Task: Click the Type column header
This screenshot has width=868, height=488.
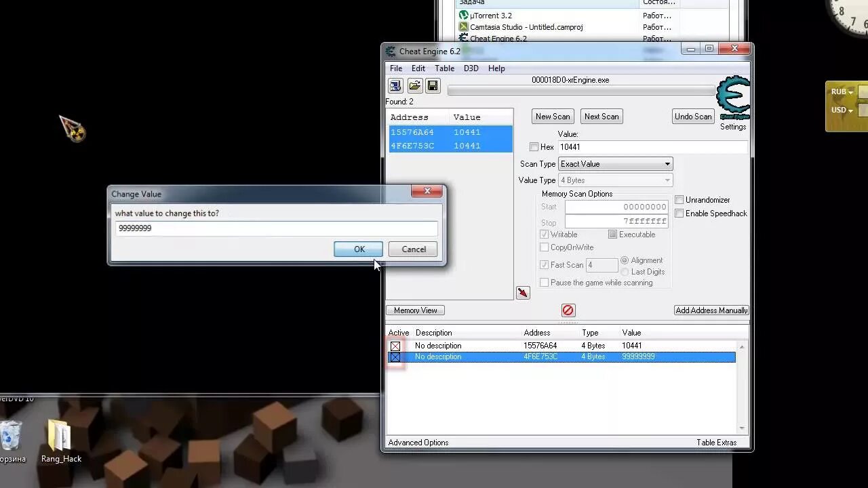Action: click(x=590, y=333)
